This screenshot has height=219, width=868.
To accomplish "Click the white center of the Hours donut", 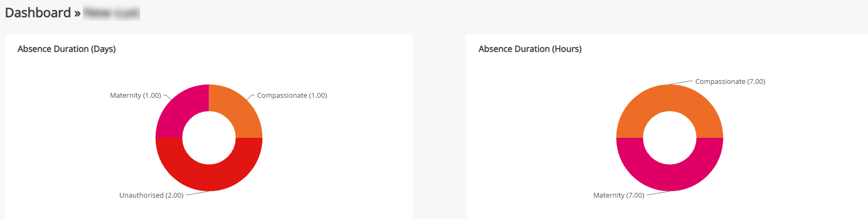I will tap(669, 138).
